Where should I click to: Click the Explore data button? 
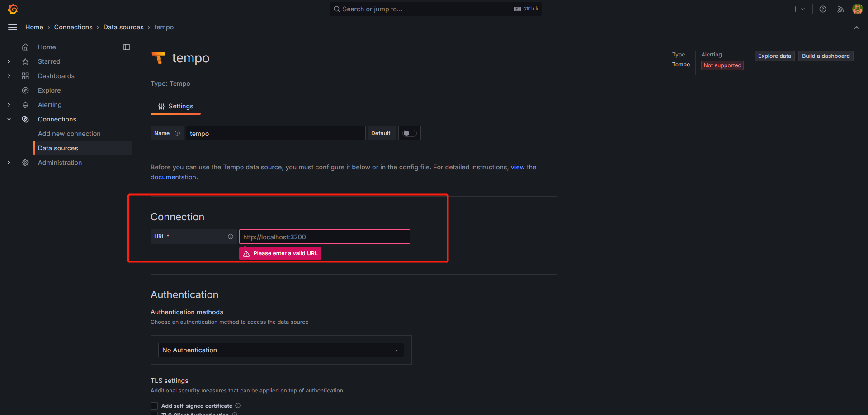[774, 56]
